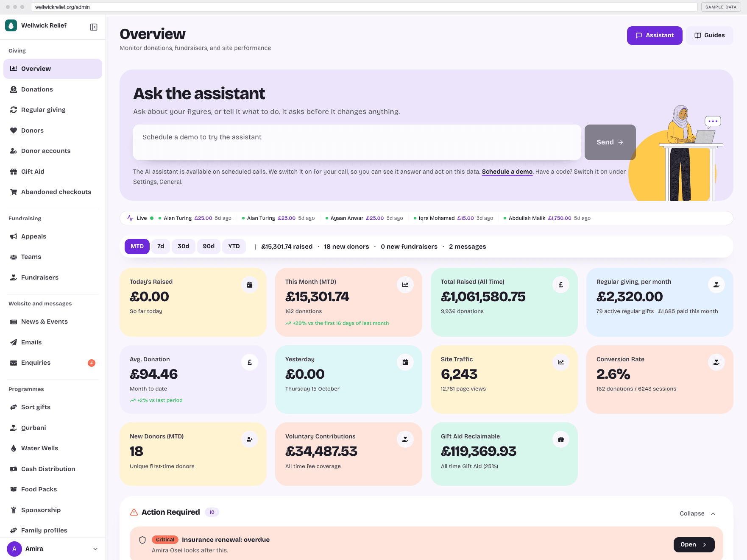The height and width of the screenshot is (560, 747).
Task: Click the purple Assistant button
Action: [655, 36]
